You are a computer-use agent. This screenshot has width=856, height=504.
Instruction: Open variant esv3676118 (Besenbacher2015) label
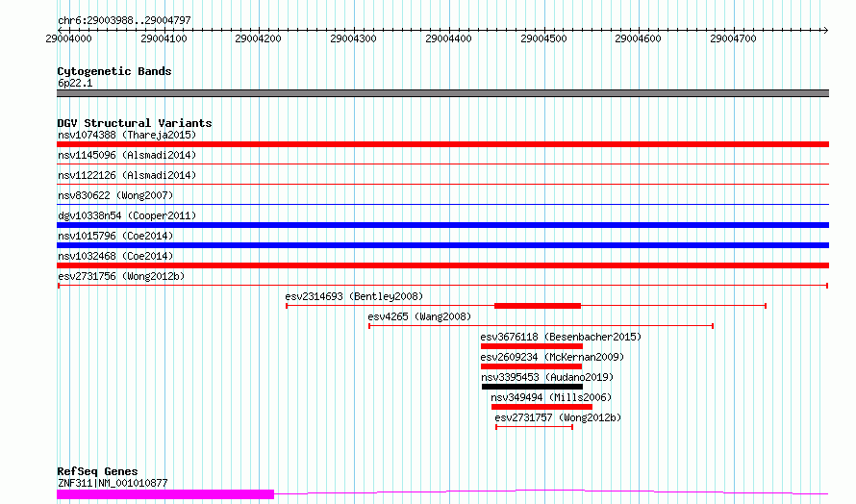pos(561,337)
